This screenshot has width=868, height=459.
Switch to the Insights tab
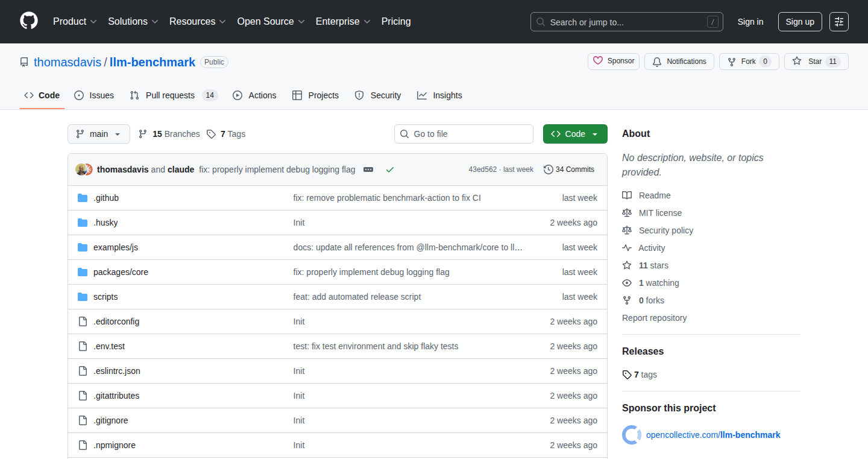(x=439, y=95)
